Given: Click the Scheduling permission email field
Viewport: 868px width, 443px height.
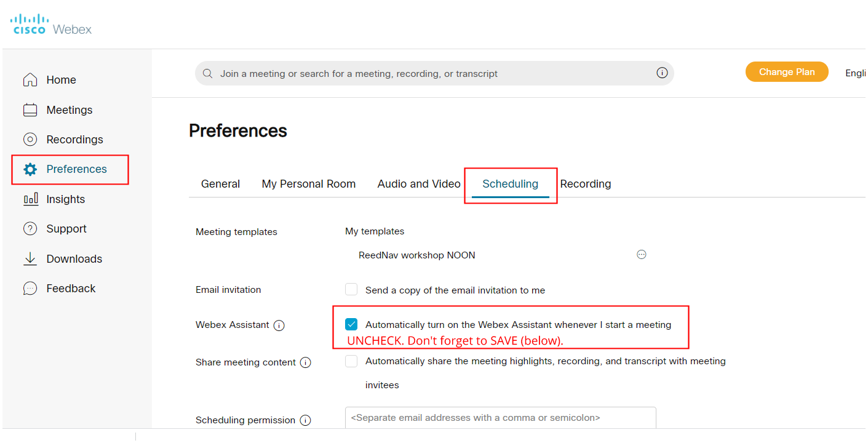Looking at the screenshot, I should coord(500,418).
